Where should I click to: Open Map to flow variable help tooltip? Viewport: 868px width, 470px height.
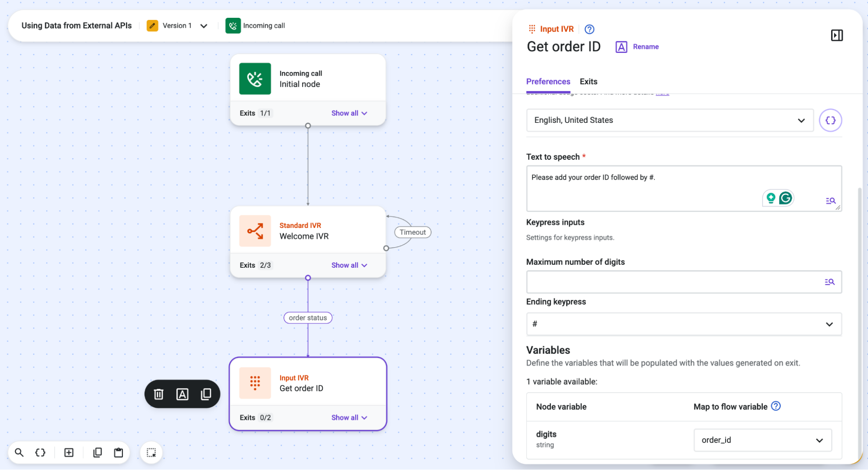(776, 406)
